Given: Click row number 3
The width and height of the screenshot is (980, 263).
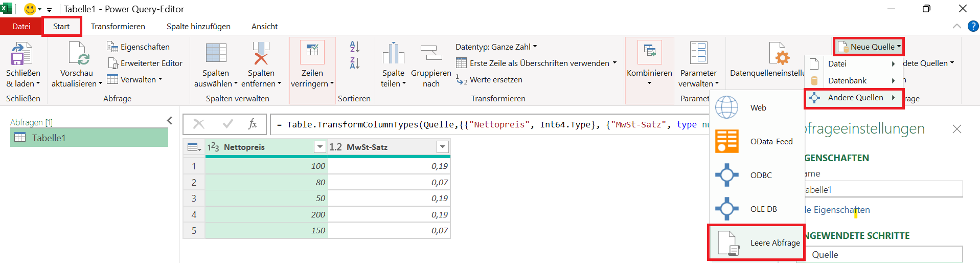Looking at the screenshot, I should [x=194, y=198].
